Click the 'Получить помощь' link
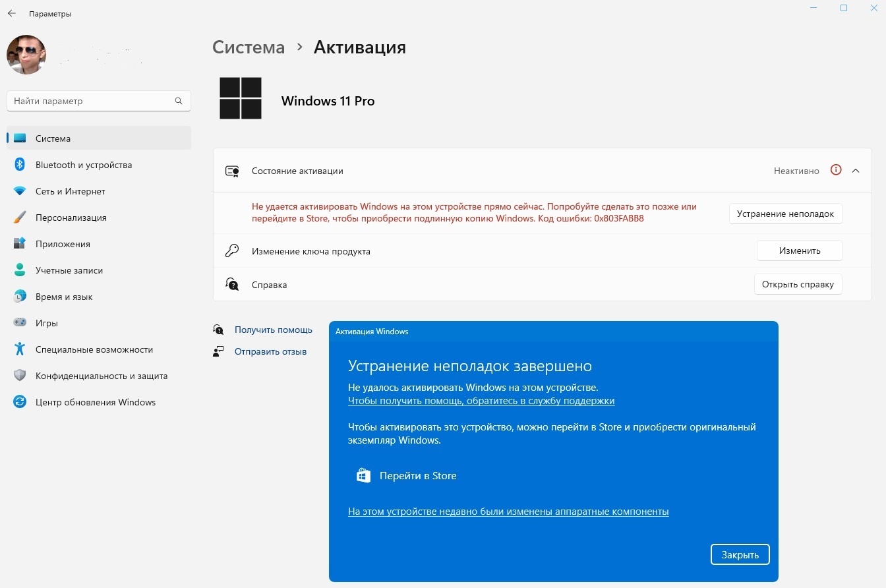This screenshot has height=588, width=886. (274, 330)
